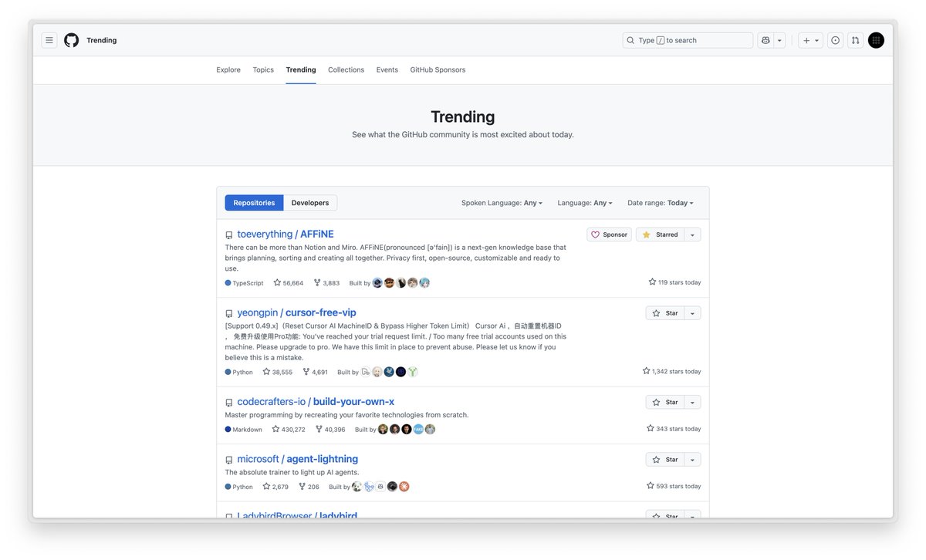Open the hamburger navigation menu
This screenshot has width=926, height=560.
[x=49, y=40]
